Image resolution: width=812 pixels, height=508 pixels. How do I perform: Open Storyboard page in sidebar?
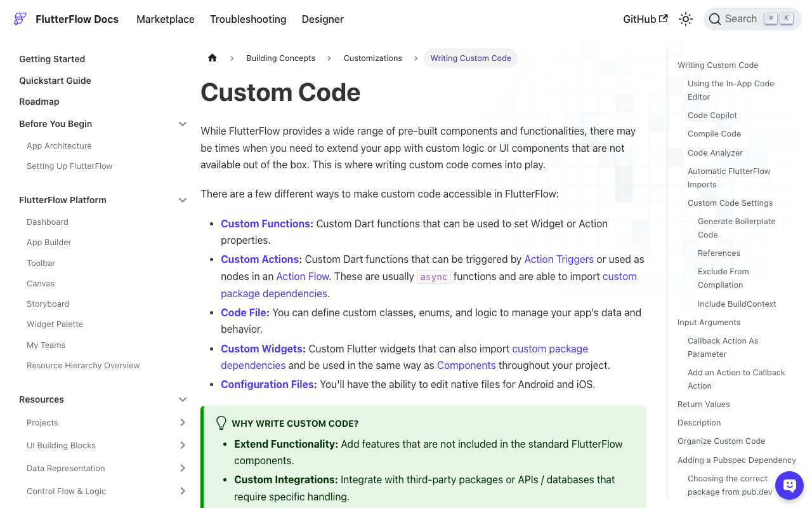point(48,304)
